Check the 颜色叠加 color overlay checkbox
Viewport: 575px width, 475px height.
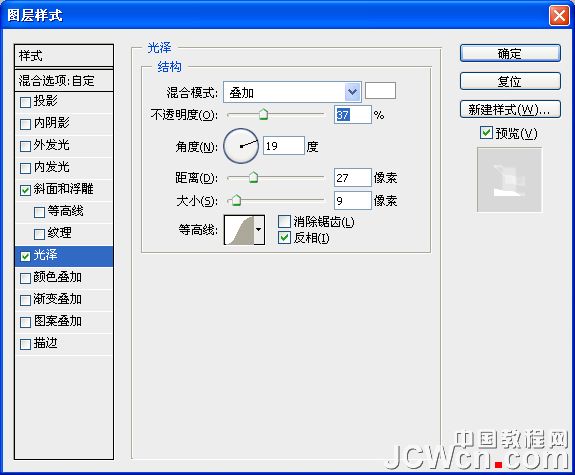(x=25, y=278)
